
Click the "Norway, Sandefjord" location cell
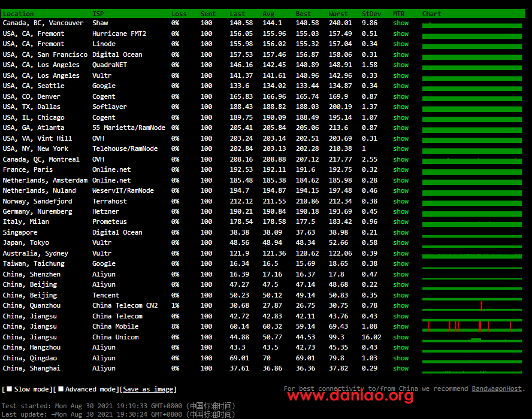(x=37, y=202)
